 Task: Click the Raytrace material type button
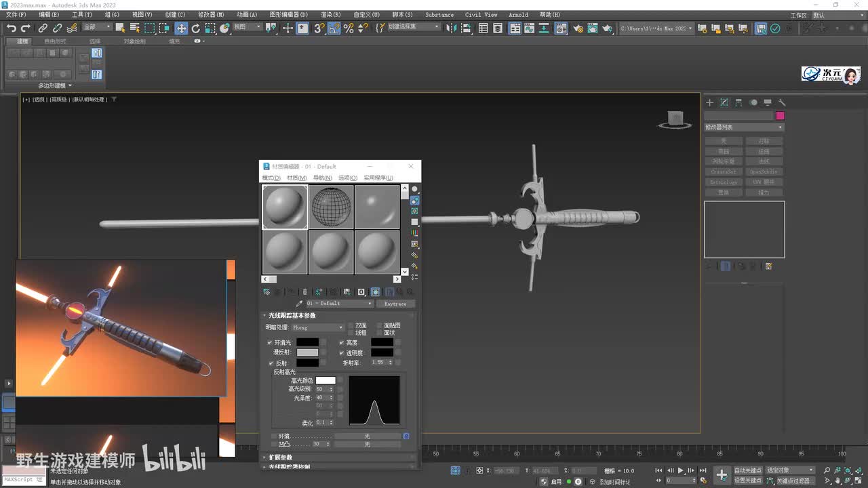point(395,304)
